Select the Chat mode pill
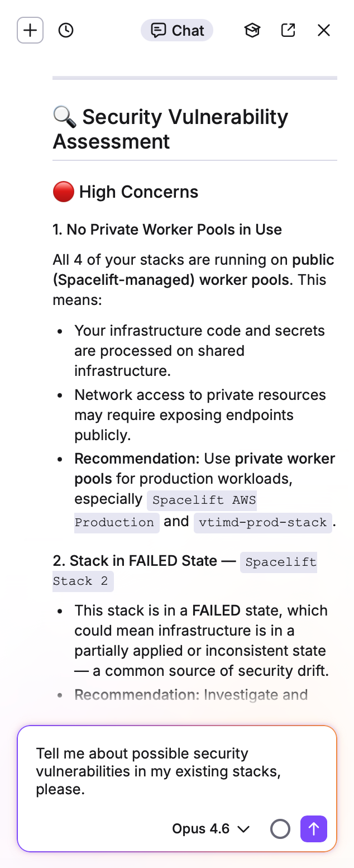This screenshot has width=354, height=868. click(177, 30)
